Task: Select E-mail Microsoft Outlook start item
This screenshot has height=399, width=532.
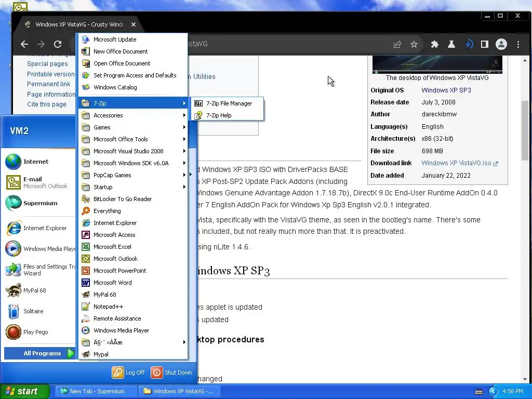Action: [x=39, y=182]
